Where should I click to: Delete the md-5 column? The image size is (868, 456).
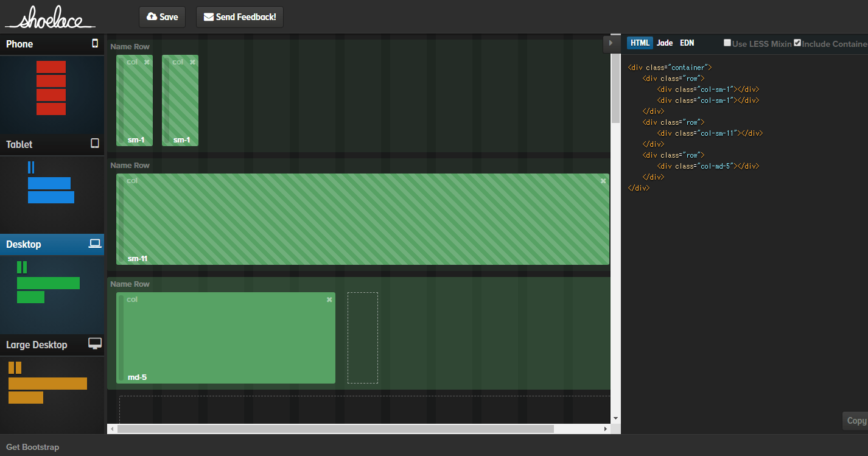pos(329,300)
